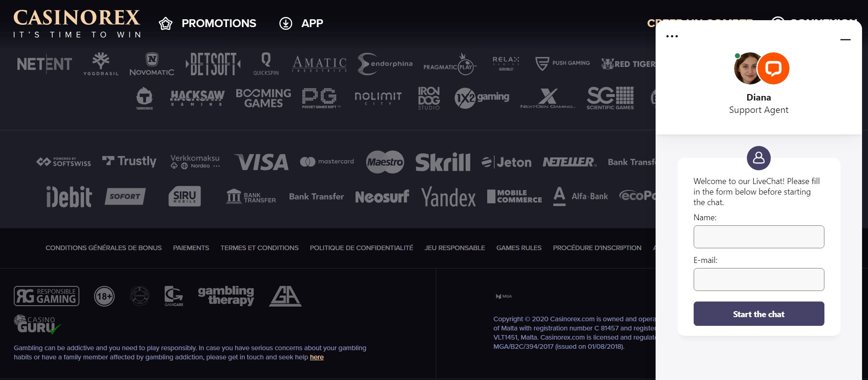Select the VISA payment logo
This screenshot has height=380, width=868.
[262, 162]
